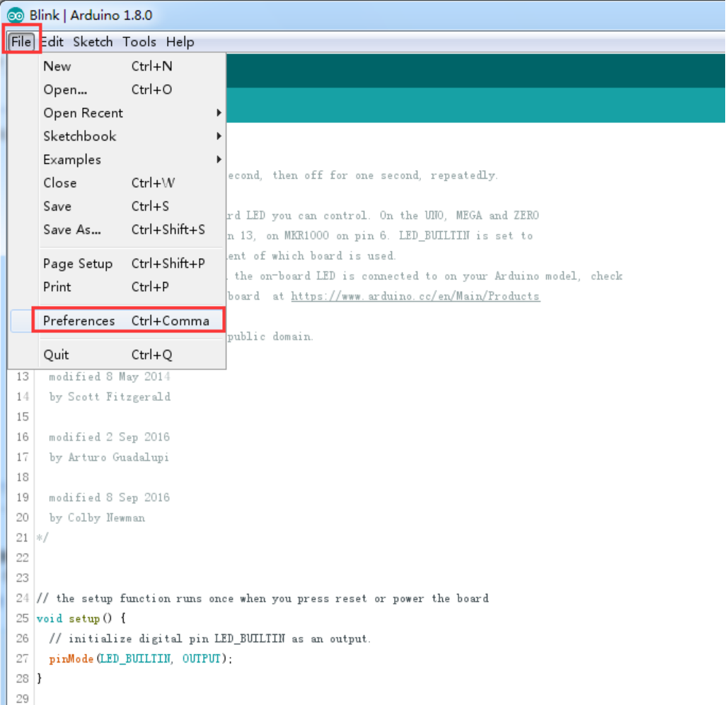Select Save As... menu entry
728x705 pixels.
click(x=117, y=230)
